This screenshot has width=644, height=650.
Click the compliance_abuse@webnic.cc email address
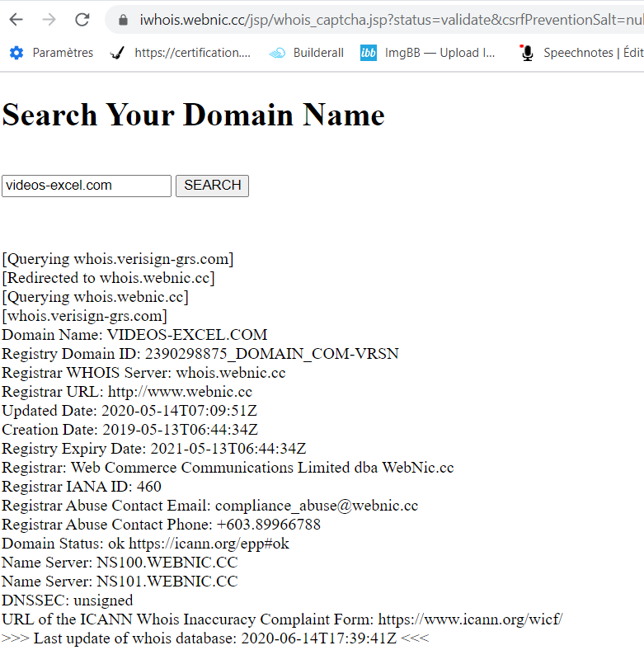coord(317,506)
